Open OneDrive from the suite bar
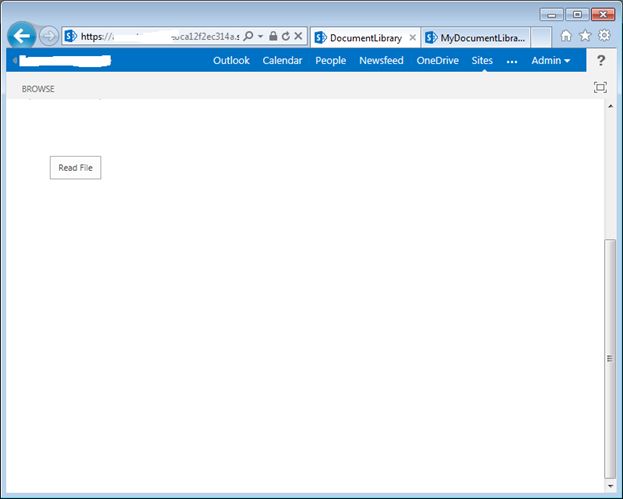The height and width of the screenshot is (499, 623). 437,60
